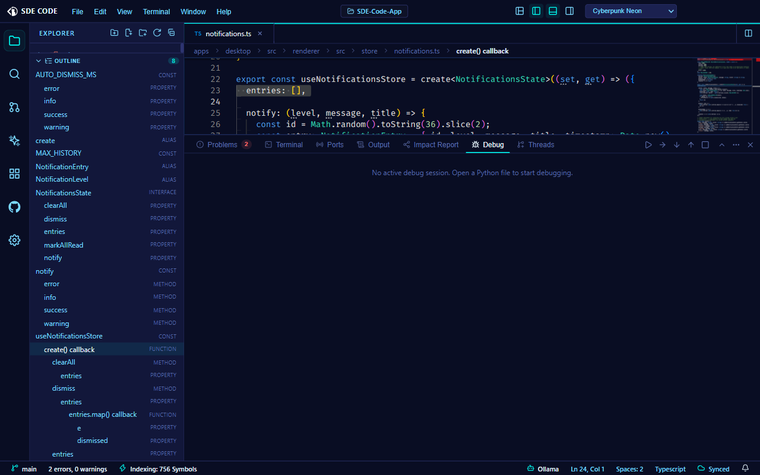This screenshot has width=760, height=475.
Task: Maximize panel with the up chevron
Action: click(722, 144)
